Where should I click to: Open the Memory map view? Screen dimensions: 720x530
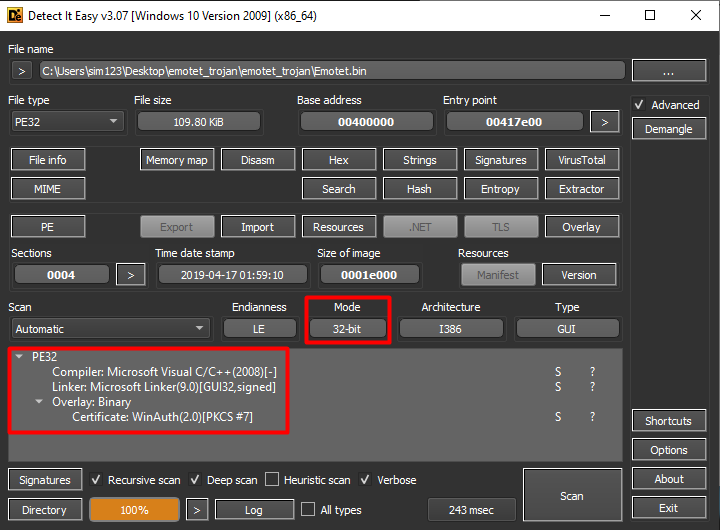pyautogui.click(x=176, y=160)
